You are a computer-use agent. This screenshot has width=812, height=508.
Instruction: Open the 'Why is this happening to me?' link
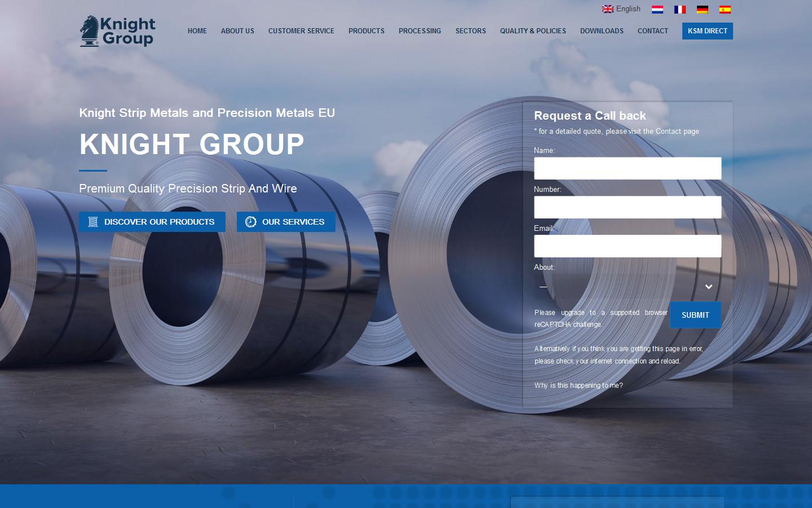click(x=579, y=386)
